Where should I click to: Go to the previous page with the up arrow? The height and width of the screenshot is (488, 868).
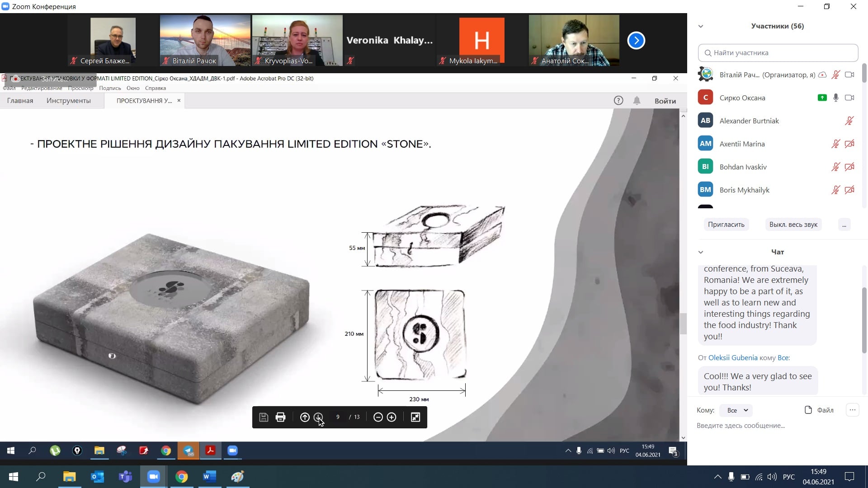tap(305, 417)
